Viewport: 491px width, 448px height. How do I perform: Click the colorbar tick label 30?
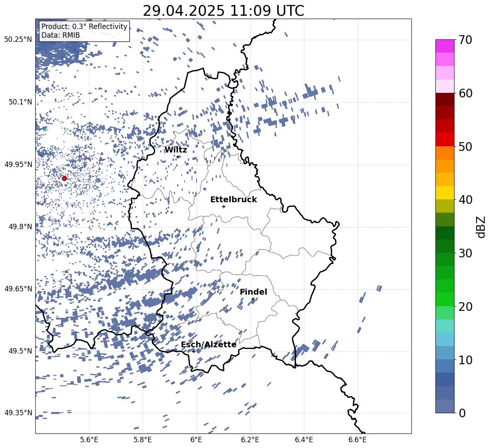[x=465, y=253]
